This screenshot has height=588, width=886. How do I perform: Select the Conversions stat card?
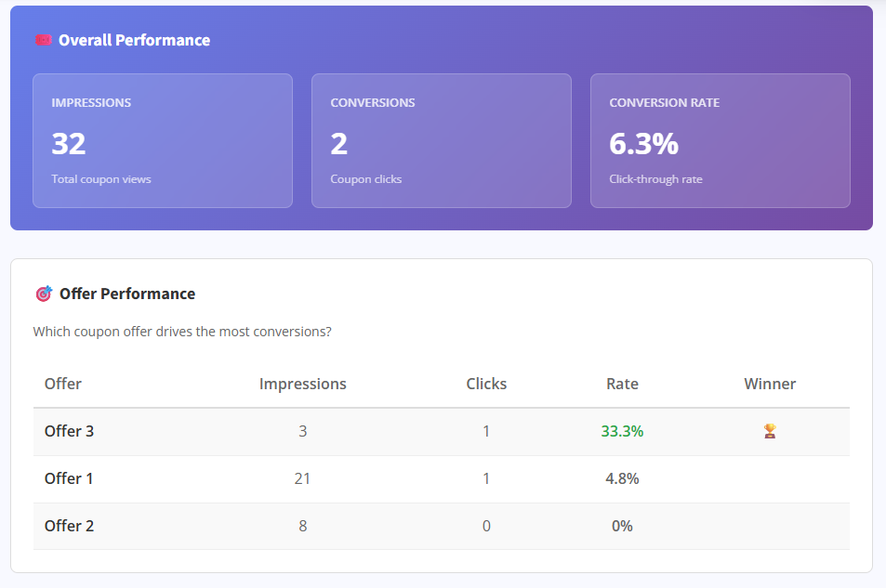[442, 140]
